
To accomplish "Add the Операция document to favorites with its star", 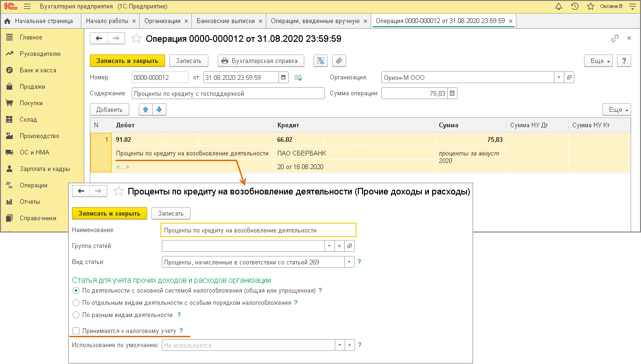I will (x=136, y=39).
